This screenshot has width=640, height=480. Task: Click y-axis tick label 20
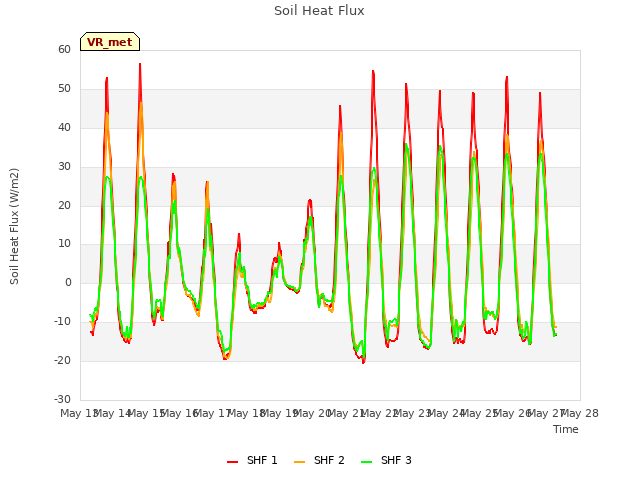(64, 205)
